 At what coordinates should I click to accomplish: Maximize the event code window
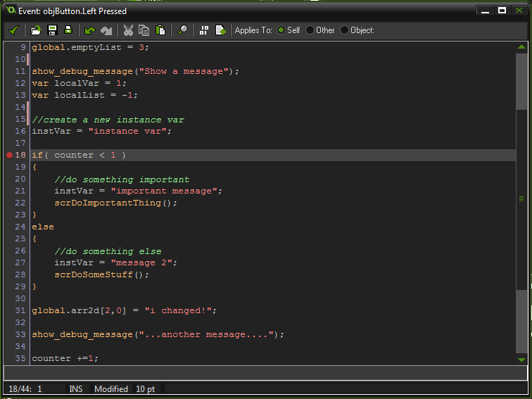[502, 11]
